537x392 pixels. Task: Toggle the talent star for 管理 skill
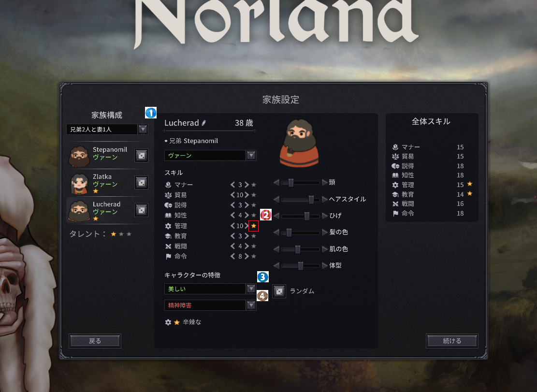click(x=253, y=226)
